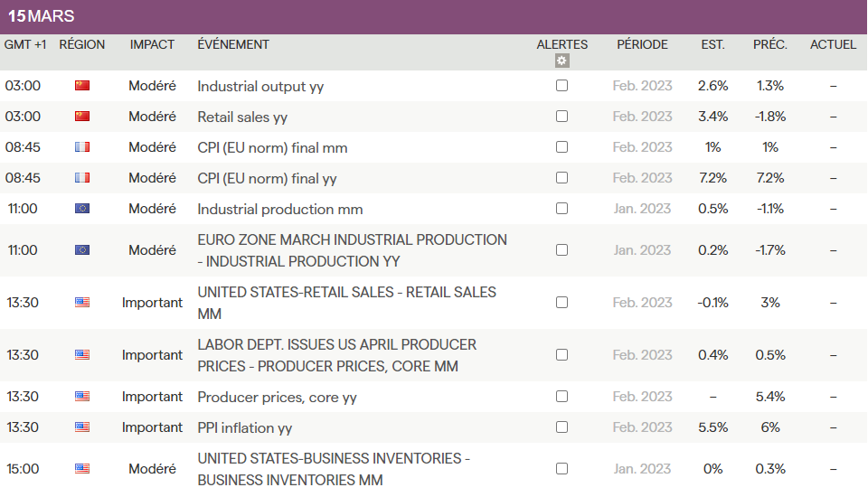Image resolution: width=868 pixels, height=497 pixels.
Task: Click the 15 MARS date header bar
Action: (x=433, y=16)
